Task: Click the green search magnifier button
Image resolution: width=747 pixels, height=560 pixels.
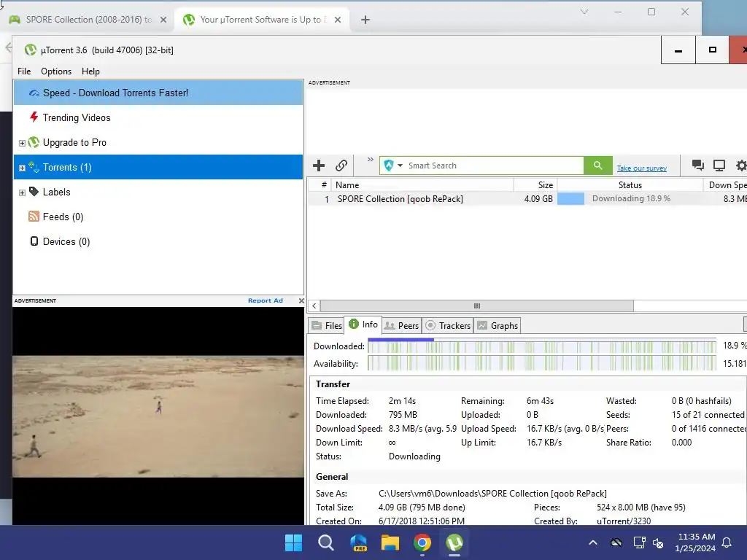Action: coord(598,166)
